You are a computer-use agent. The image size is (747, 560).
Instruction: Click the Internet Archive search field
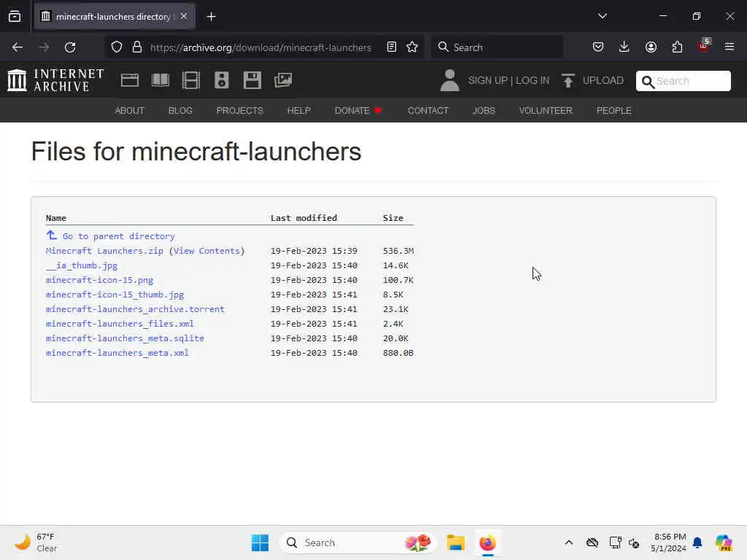pyautogui.click(x=683, y=81)
